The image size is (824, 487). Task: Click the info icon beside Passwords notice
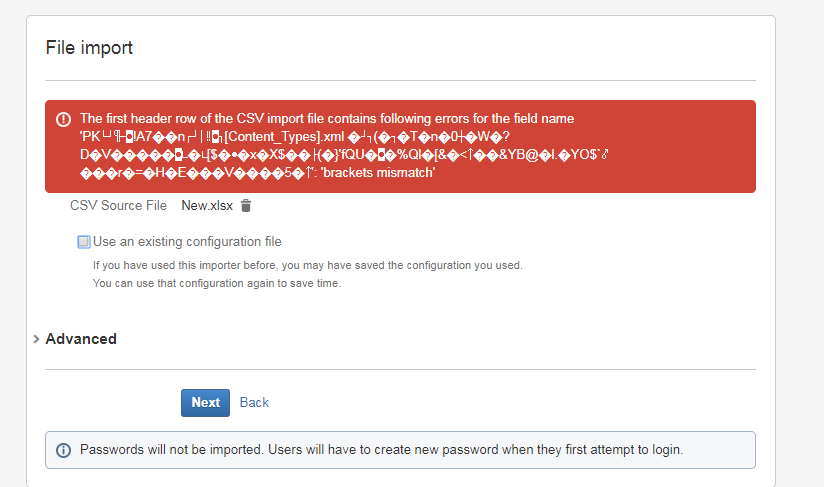pyautogui.click(x=64, y=450)
